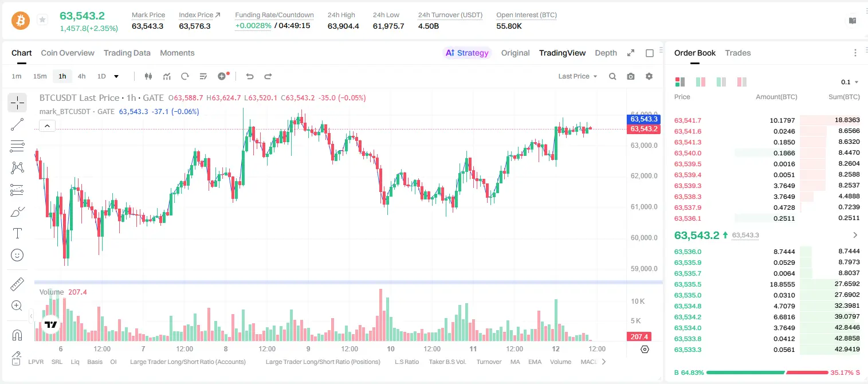Take a chart snapshot with the camera icon
Viewport: 868px width, 384px height.
[631, 76]
